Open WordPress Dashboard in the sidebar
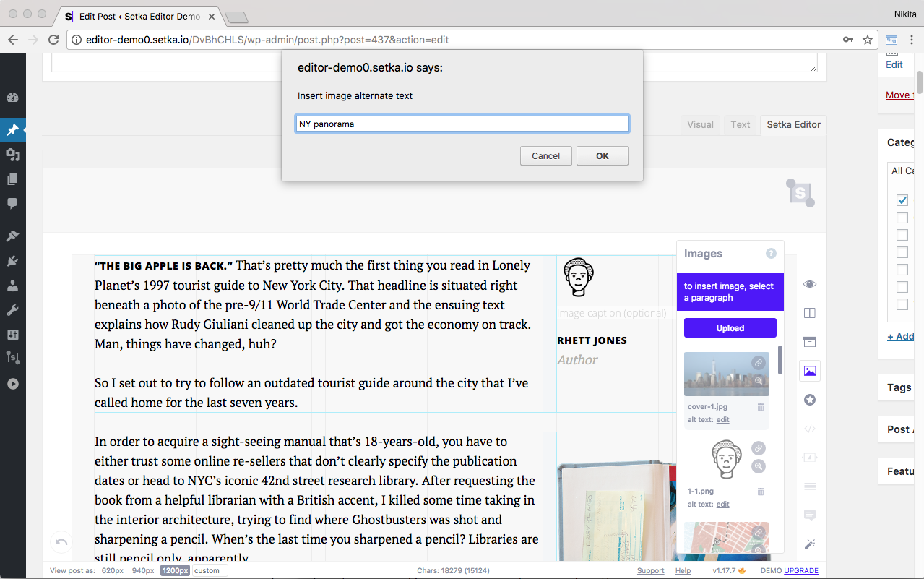 12,98
